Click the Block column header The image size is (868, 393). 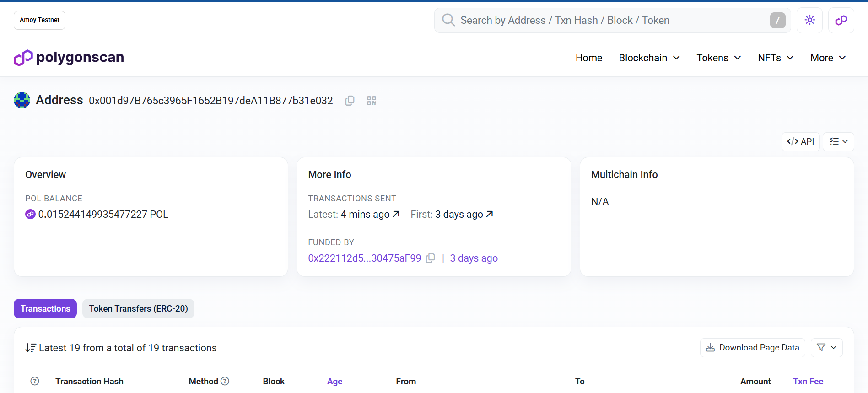[x=274, y=381]
